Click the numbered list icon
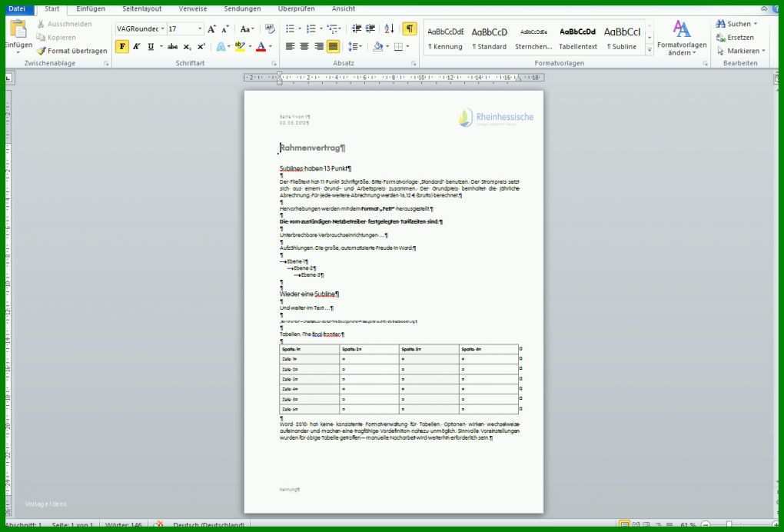The width and height of the screenshot is (784, 532). (x=311, y=29)
